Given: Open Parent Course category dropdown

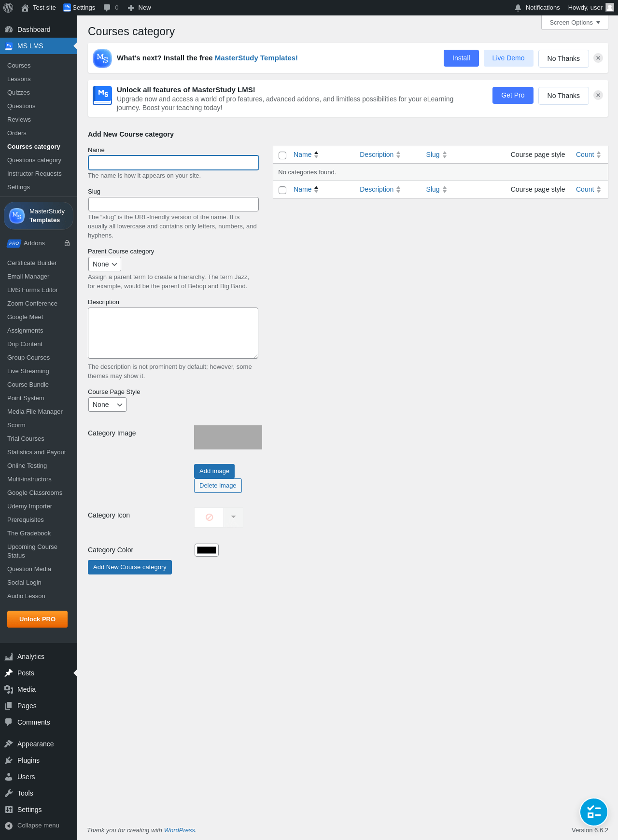Looking at the screenshot, I should click(105, 264).
